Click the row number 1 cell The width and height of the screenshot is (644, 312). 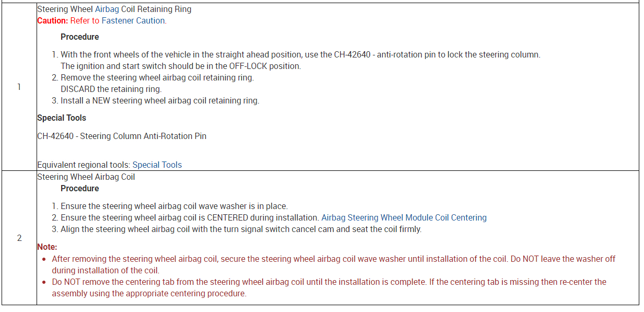19,87
